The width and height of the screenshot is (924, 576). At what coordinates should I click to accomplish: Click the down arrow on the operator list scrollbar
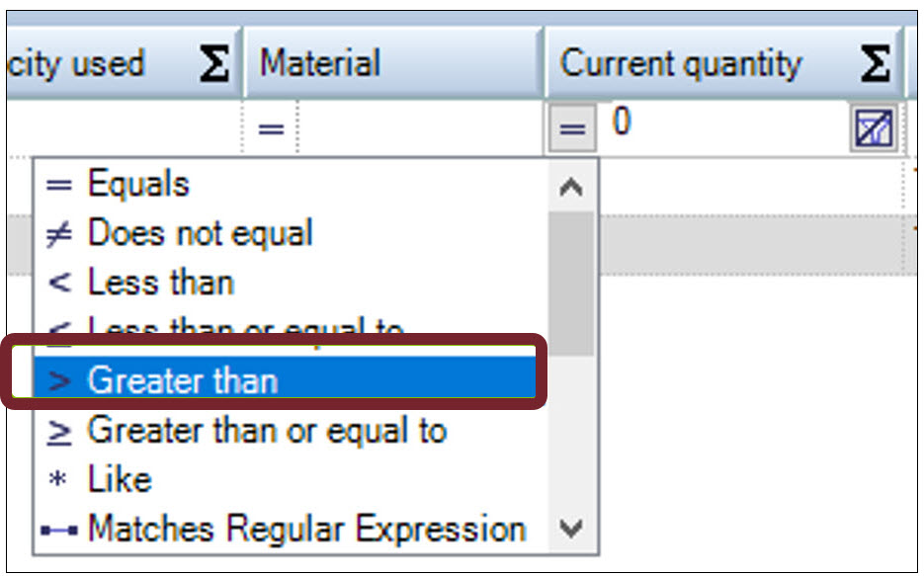click(x=571, y=529)
